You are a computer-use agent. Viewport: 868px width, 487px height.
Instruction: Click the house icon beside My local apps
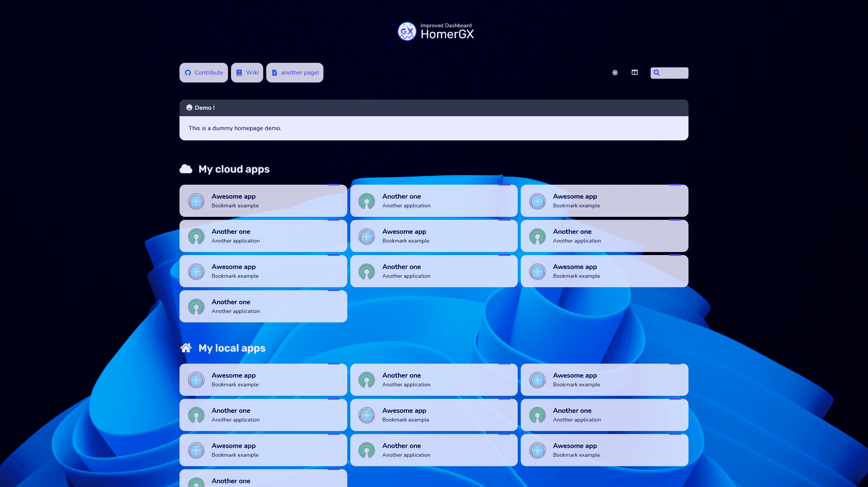pyautogui.click(x=186, y=348)
